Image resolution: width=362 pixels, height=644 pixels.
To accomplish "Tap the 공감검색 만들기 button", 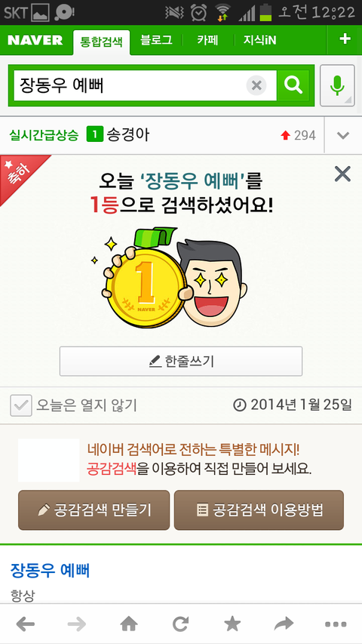I will [x=94, y=510].
